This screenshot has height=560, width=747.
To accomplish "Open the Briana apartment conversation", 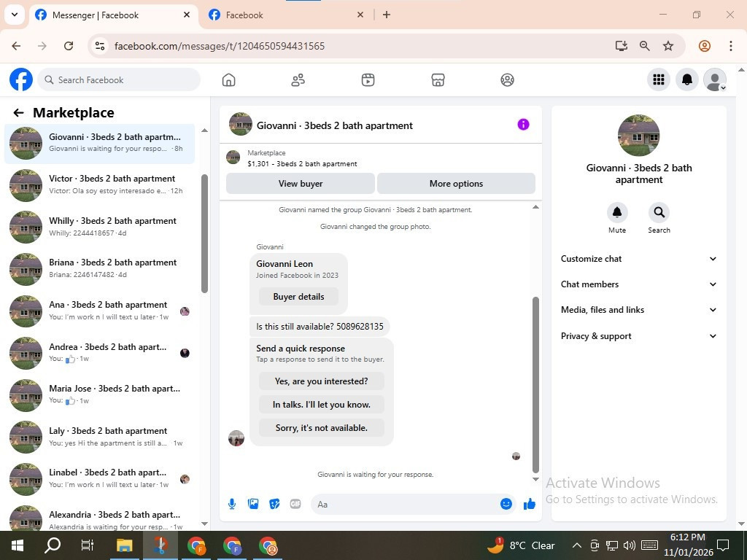I will coord(99,268).
